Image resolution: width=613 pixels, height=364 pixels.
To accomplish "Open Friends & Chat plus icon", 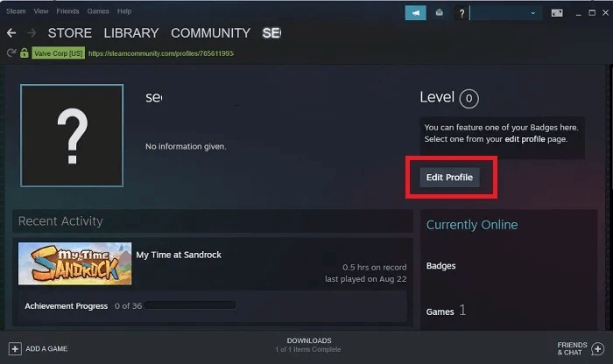I will tap(598, 348).
